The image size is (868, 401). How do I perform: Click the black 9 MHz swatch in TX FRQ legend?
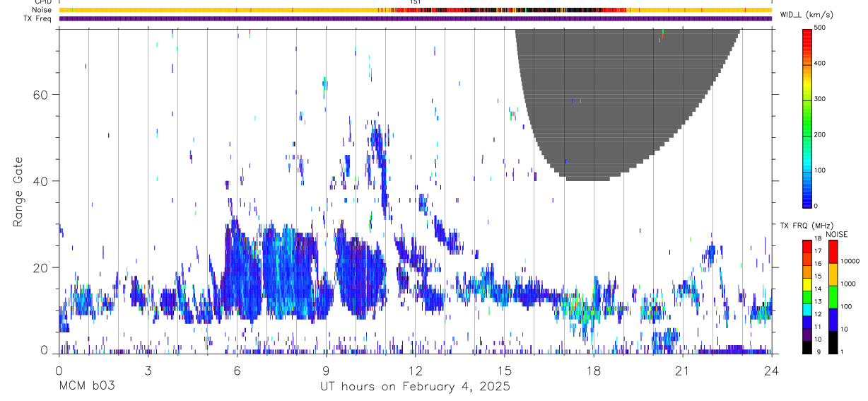pyautogui.click(x=807, y=347)
